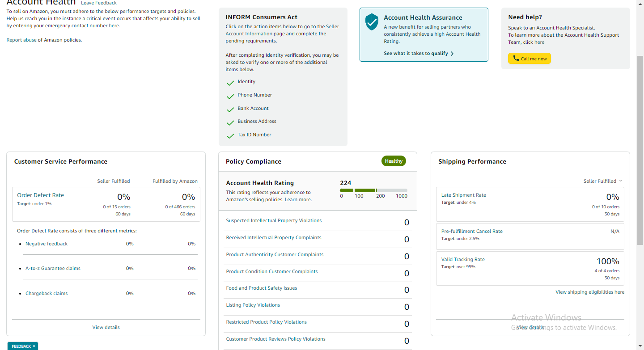
Task: Click See what it takes to qualify
Action: 416,53
